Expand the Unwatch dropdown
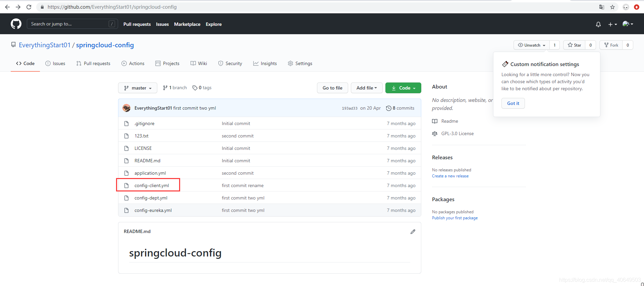Image resolution: width=644 pixels, height=286 pixels. (x=532, y=45)
